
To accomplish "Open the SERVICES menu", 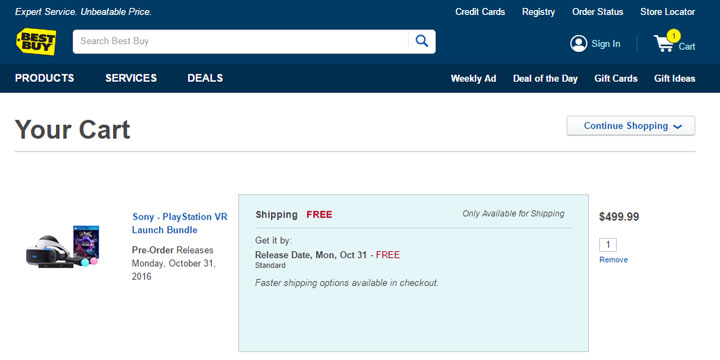I will (x=131, y=78).
